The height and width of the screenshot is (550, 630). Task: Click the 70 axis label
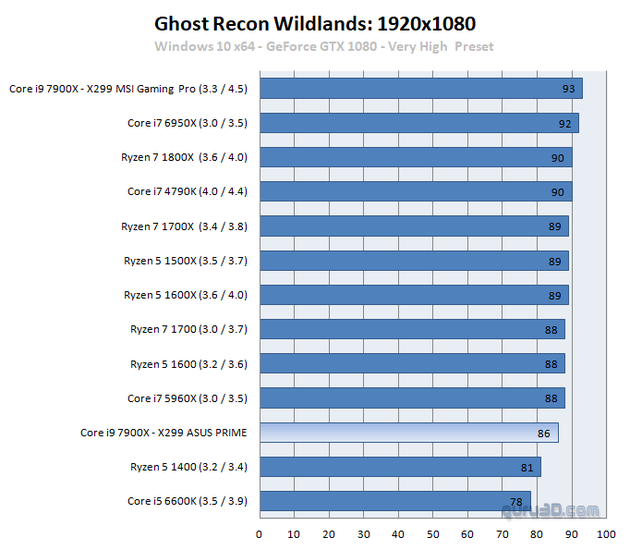point(502,534)
